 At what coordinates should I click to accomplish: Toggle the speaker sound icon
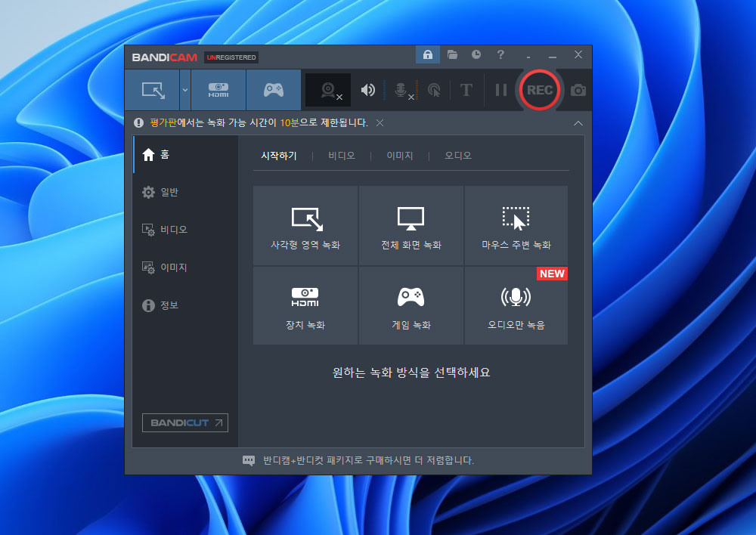coord(368,90)
